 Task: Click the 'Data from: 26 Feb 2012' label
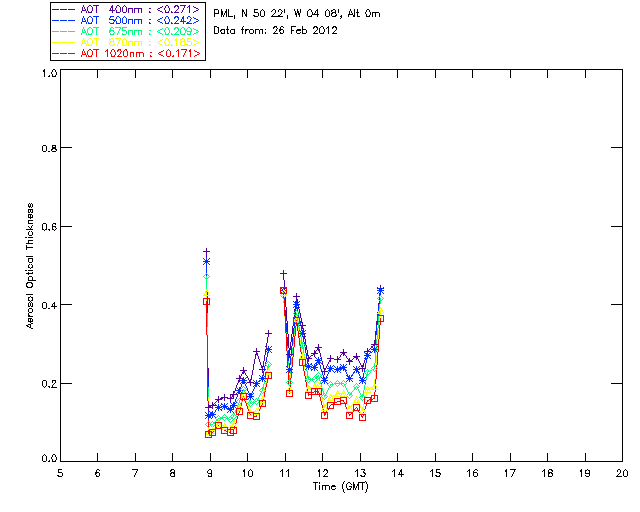[x=276, y=31]
